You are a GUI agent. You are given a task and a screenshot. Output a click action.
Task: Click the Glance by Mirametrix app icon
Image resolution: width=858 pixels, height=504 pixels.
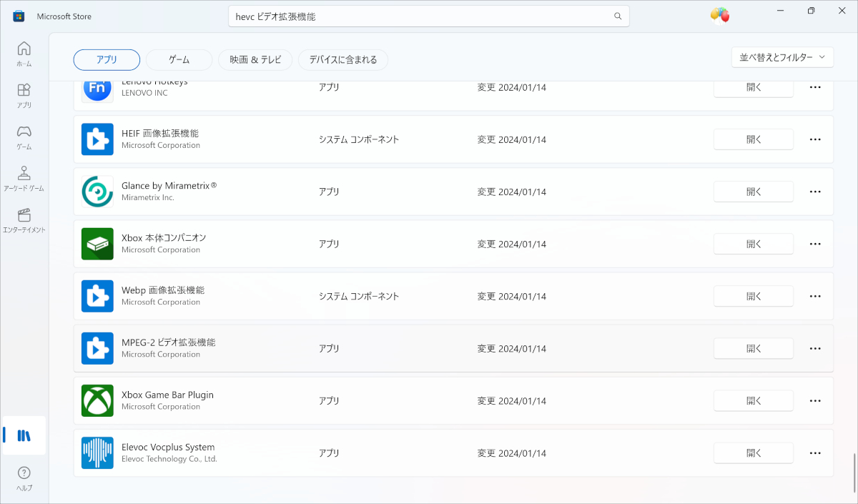[97, 191]
